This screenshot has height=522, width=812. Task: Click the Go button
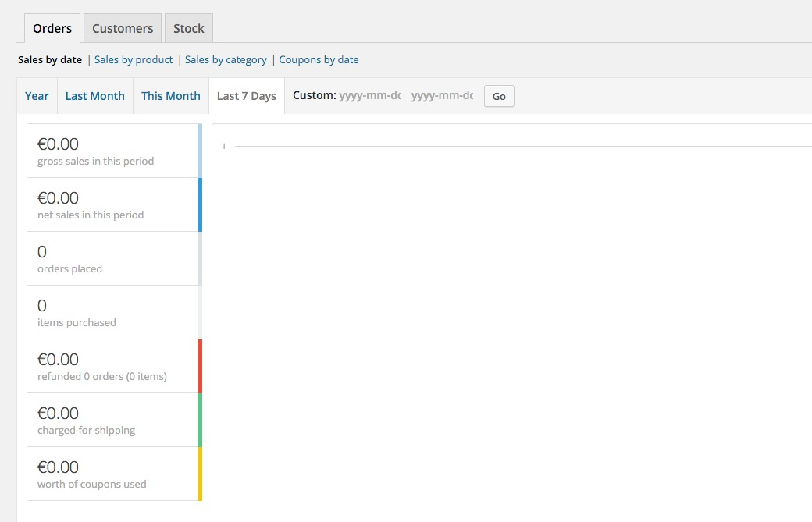[x=499, y=96]
